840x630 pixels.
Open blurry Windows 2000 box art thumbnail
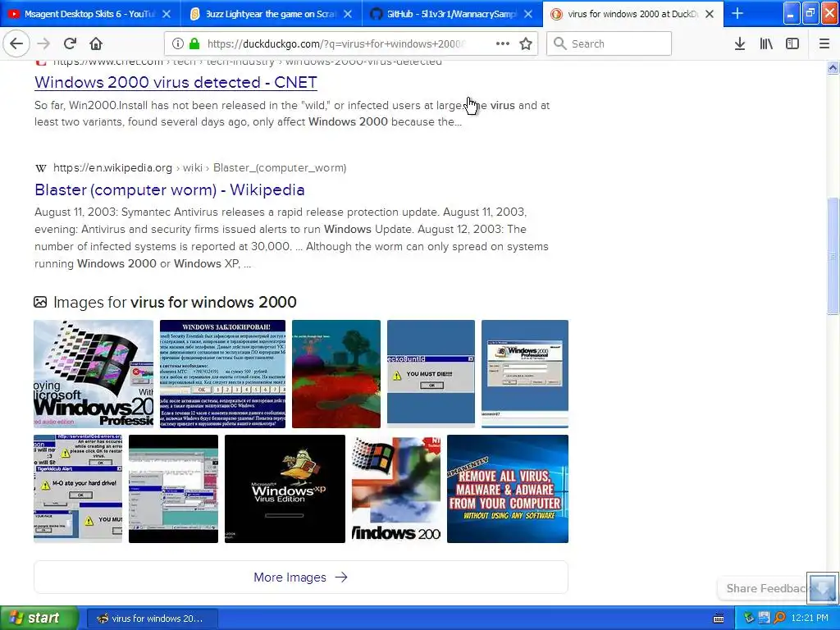click(x=396, y=489)
